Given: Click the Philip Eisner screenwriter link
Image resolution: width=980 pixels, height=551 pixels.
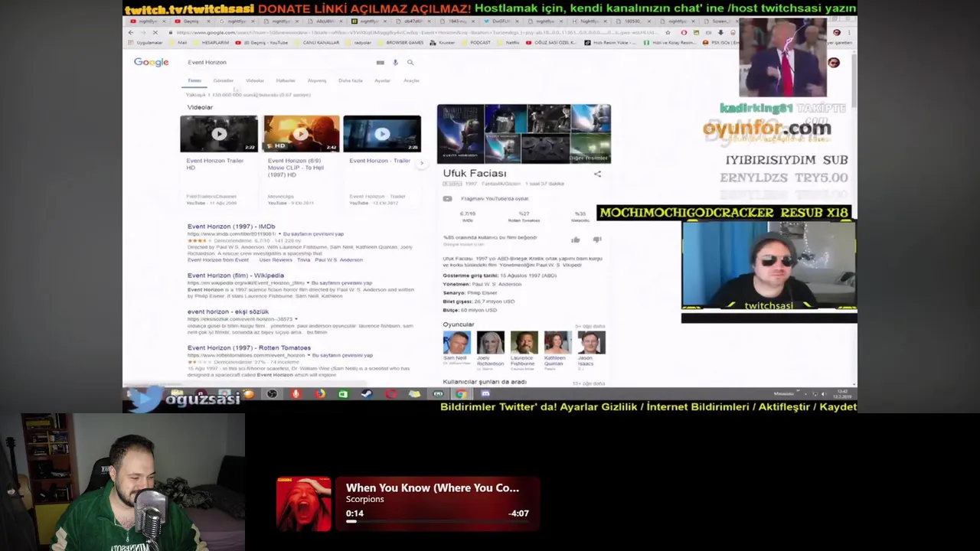Looking at the screenshot, I should pos(482,293).
